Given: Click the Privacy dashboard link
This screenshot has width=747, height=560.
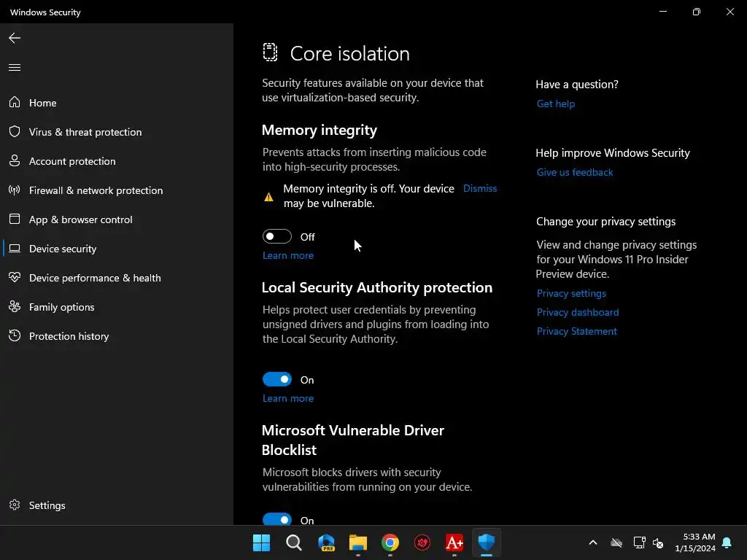Looking at the screenshot, I should click(x=578, y=312).
